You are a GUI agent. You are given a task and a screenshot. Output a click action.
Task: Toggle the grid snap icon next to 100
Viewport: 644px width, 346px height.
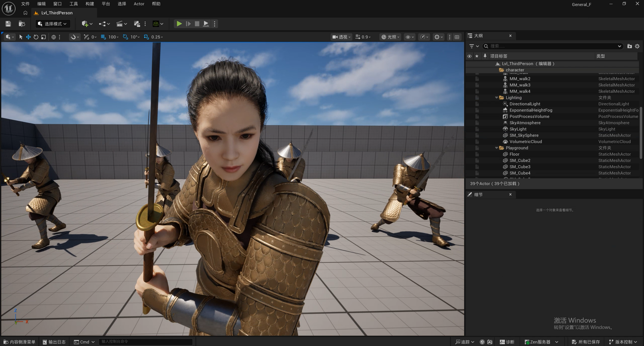tap(103, 37)
